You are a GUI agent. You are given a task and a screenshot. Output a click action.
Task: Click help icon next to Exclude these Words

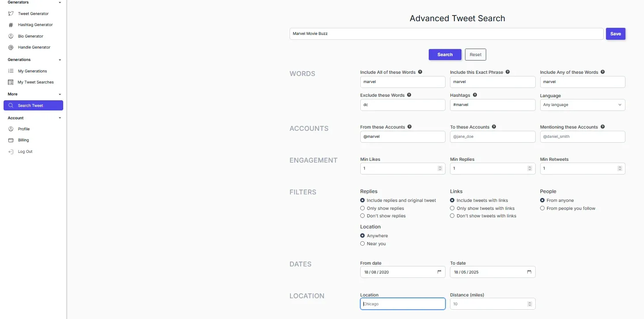(409, 95)
